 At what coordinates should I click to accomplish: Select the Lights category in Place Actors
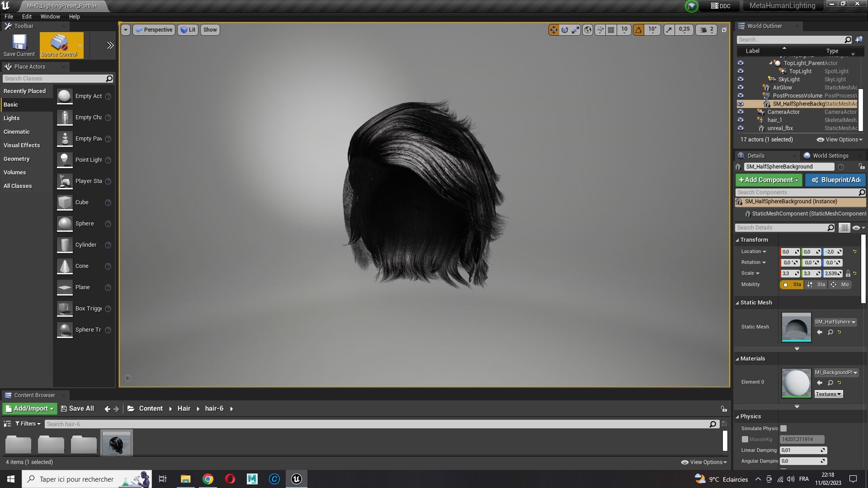pos(12,119)
